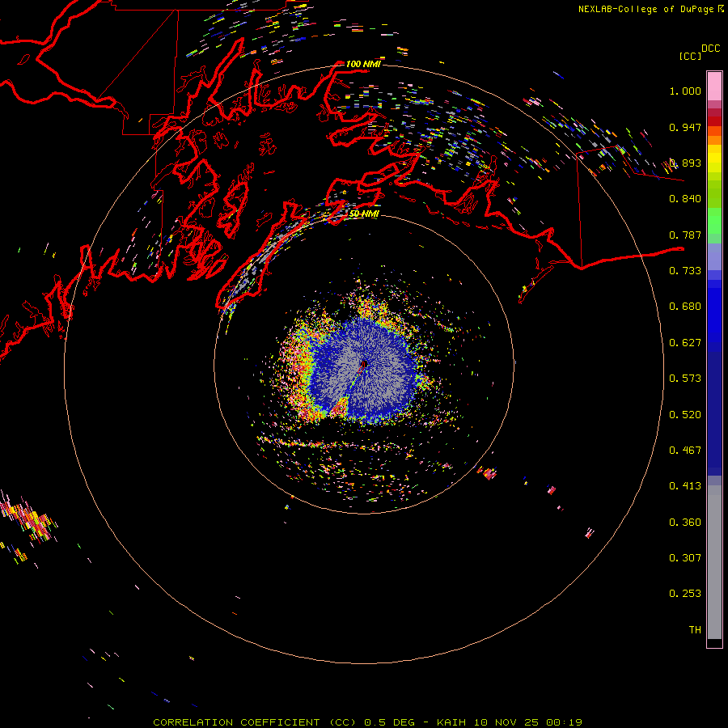Screen dimensions: 728x728
Task: Click the 0.947 scale value
Action: coord(685,127)
